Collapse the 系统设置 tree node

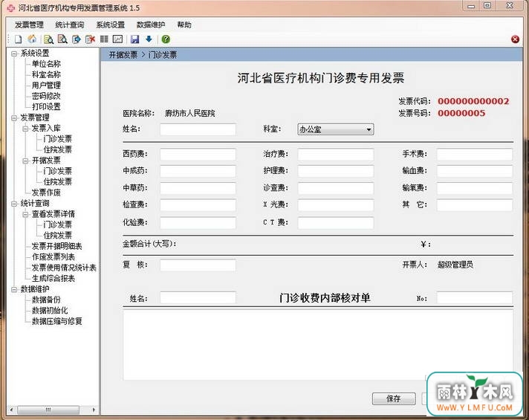tap(14, 54)
